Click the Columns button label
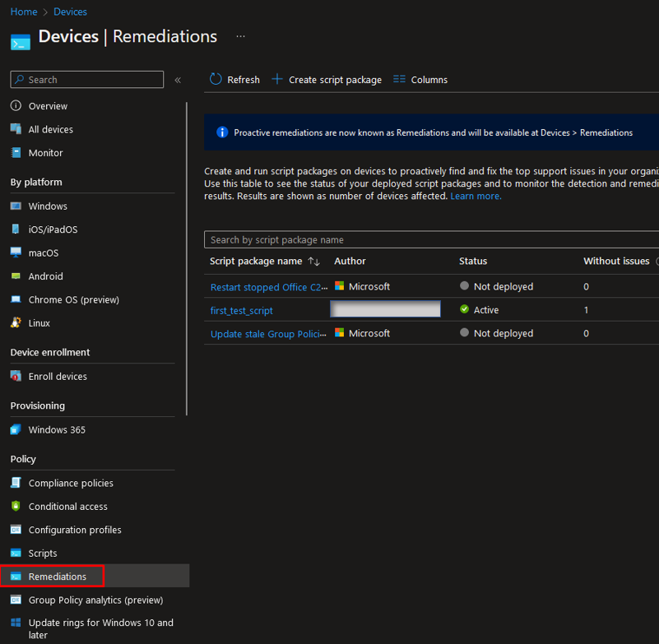 coord(429,80)
